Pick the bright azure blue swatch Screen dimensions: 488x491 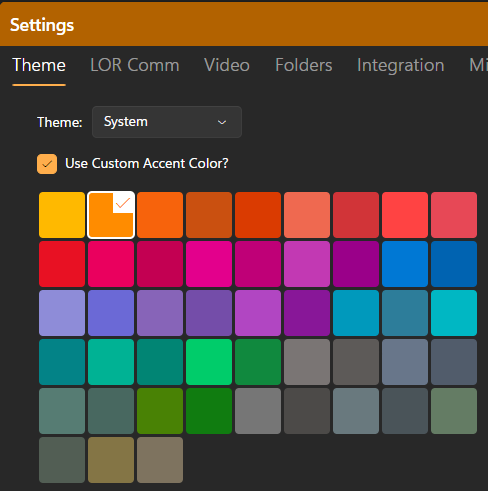pos(405,264)
